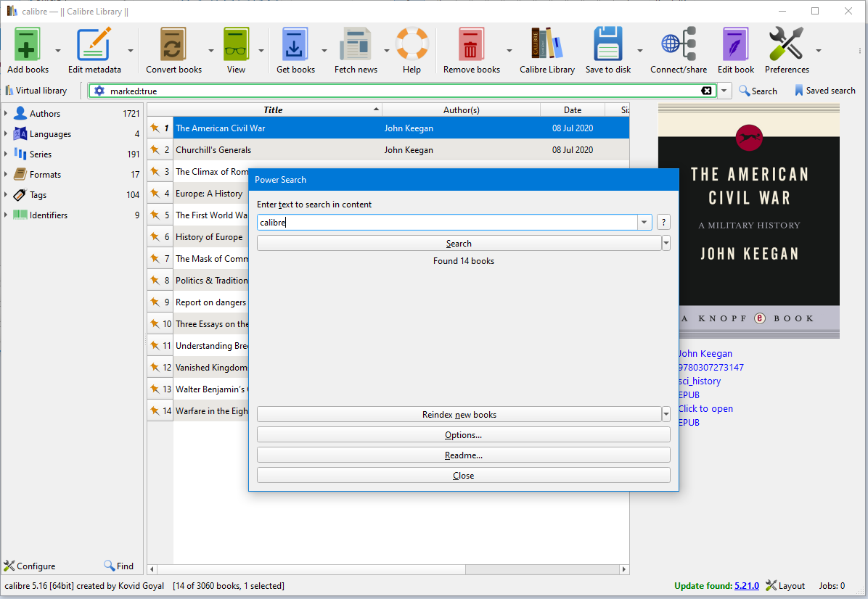Click scroll right arrow of book list
This screenshot has height=599, width=868.
coord(624,569)
